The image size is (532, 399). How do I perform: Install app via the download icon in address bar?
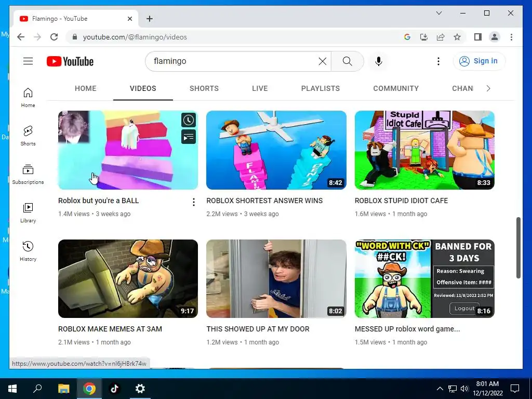click(424, 37)
